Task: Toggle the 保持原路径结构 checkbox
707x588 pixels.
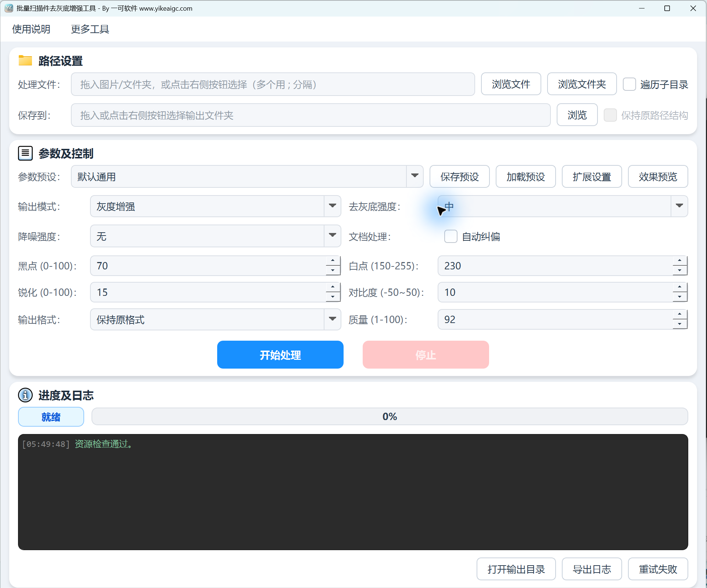Action: 610,115
